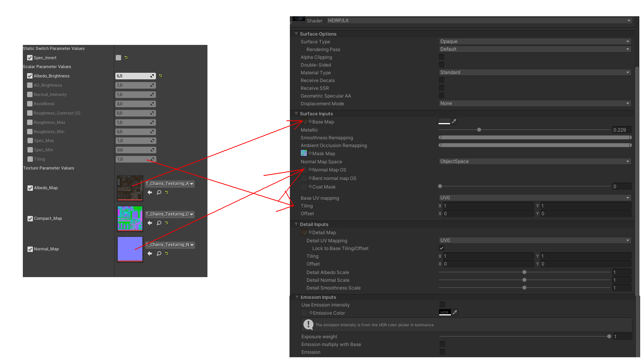
Task: Open the Base UV mapping dropdown
Action: [534, 198]
